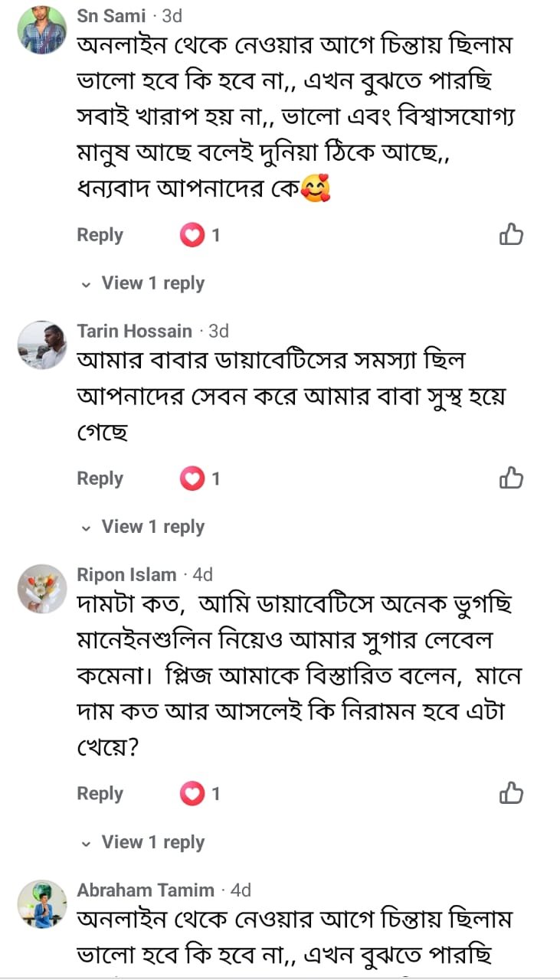Expand the reply under Tarin Hossain's comment
560x980 pixels.
[152, 527]
